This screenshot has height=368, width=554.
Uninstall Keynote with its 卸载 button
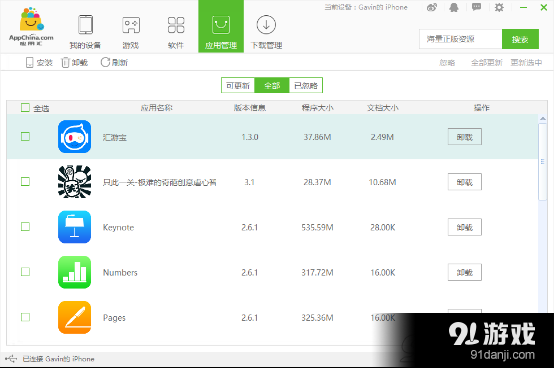click(x=465, y=227)
